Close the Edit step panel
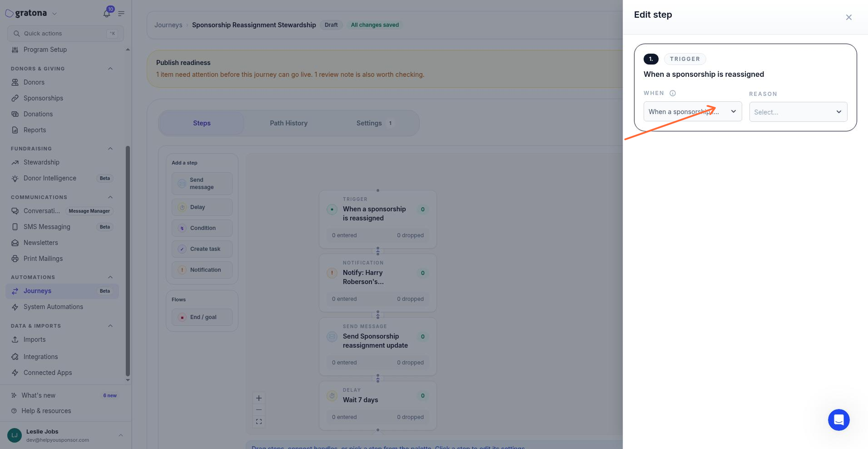This screenshot has height=449, width=868. [848, 17]
